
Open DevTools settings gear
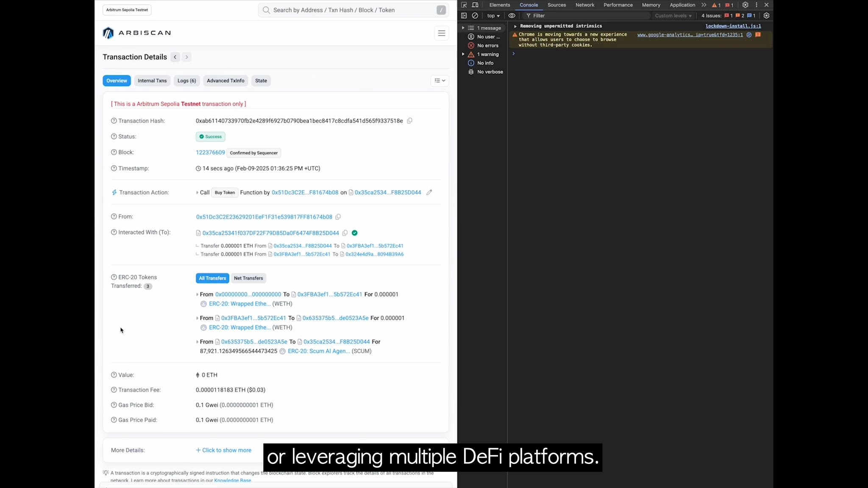[x=745, y=5]
